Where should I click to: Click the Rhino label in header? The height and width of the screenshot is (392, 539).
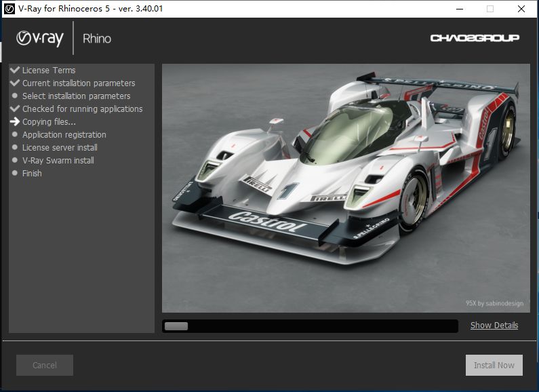[97, 39]
